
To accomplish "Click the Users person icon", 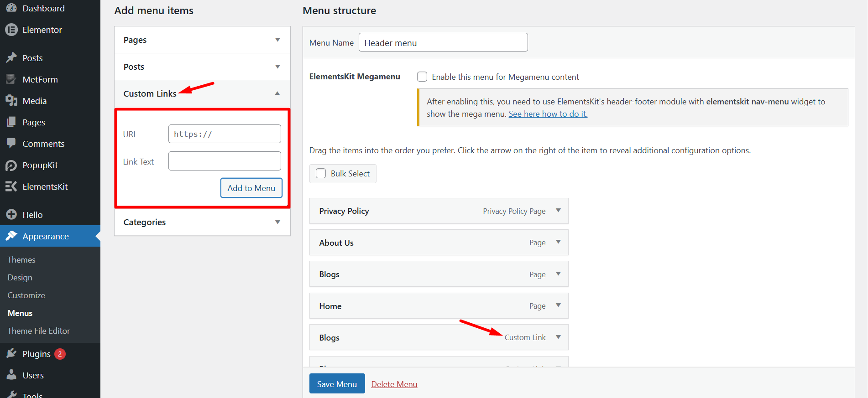I will [x=11, y=375].
